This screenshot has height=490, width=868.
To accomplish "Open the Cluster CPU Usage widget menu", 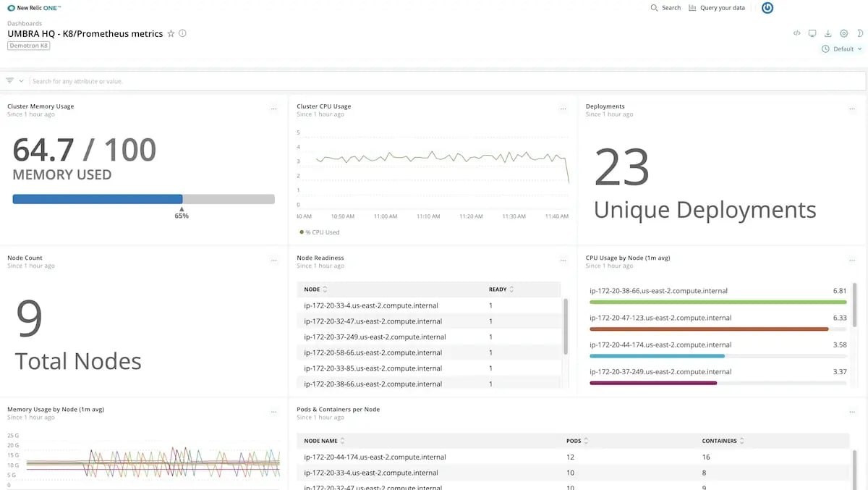I will (x=563, y=109).
